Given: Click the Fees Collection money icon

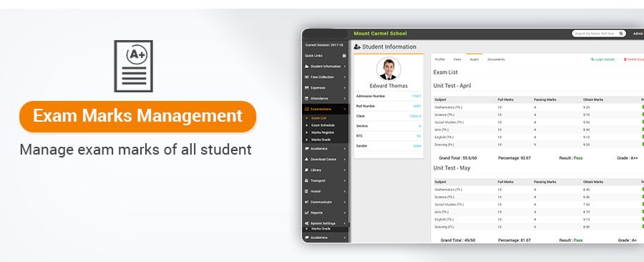Looking at the screenshot, I should 307,77.
